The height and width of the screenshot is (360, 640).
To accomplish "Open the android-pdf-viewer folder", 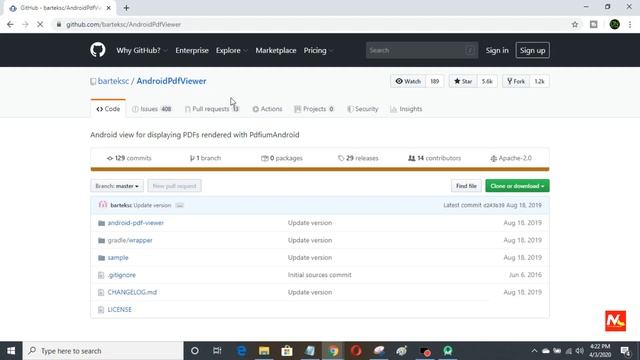I will click(x=136, y=223).
